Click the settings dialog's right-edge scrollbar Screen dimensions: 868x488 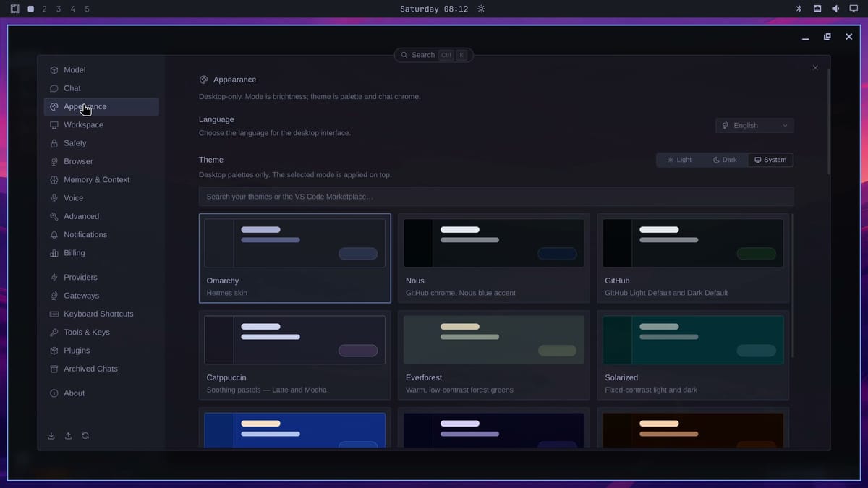click(x=828, y=121)
